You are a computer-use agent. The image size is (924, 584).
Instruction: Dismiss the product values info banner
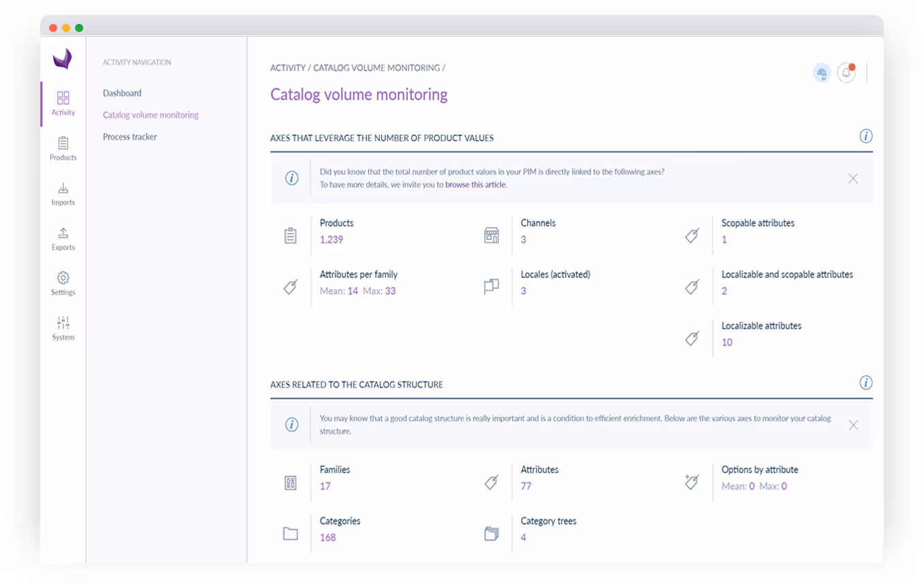tap(853, 179)
